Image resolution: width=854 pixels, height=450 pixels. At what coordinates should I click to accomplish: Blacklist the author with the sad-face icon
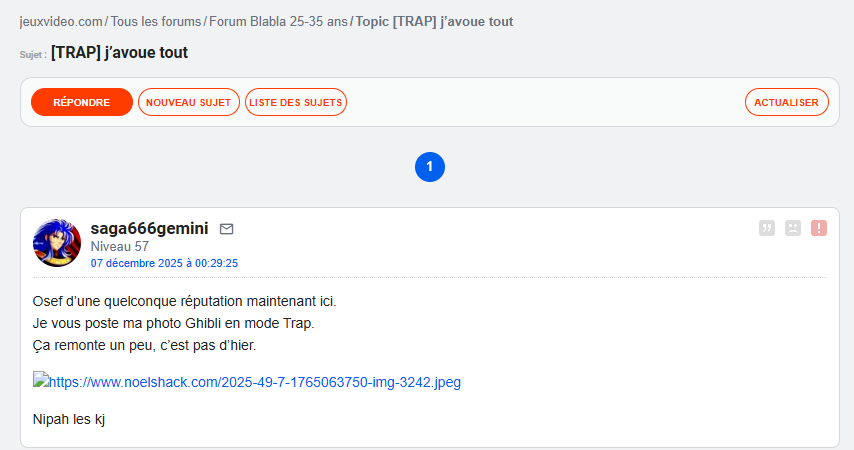tap(793, 228)
